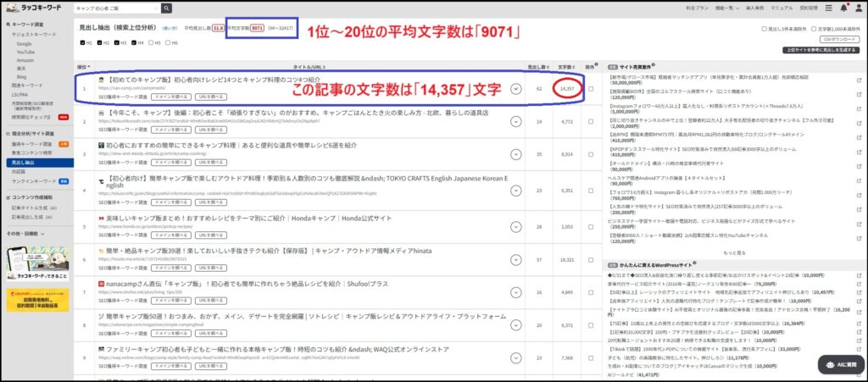The height and width of the screenshot is (382, 868).
Task: Open external link for the オールドドメイン listing
Action: pyautogui.click(x=859, y=166)
